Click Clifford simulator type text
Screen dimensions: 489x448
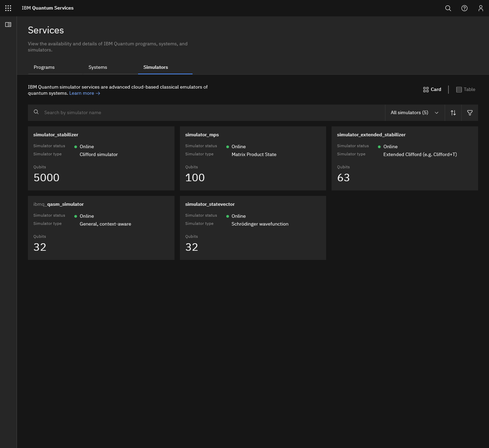coord(99,155)
